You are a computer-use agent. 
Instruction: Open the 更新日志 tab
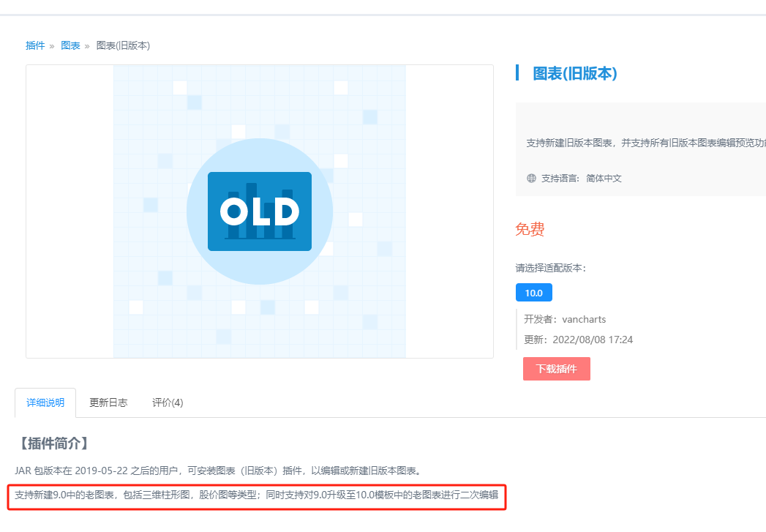coord(108,402)
